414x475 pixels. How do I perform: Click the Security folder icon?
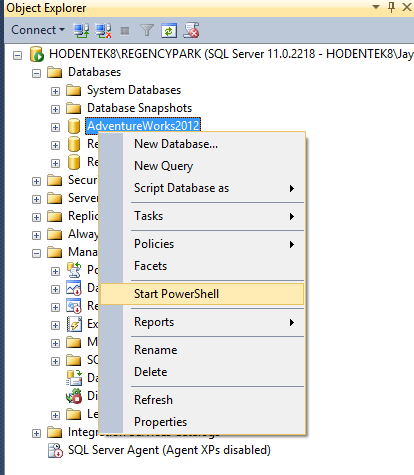pyautogui.click(x=54, y=180)
